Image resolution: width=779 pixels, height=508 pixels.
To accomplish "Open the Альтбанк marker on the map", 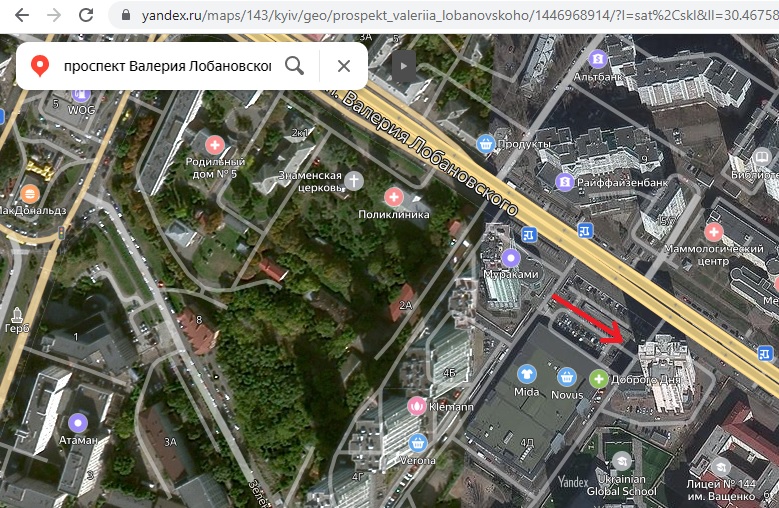I will [x=598, y=58].
